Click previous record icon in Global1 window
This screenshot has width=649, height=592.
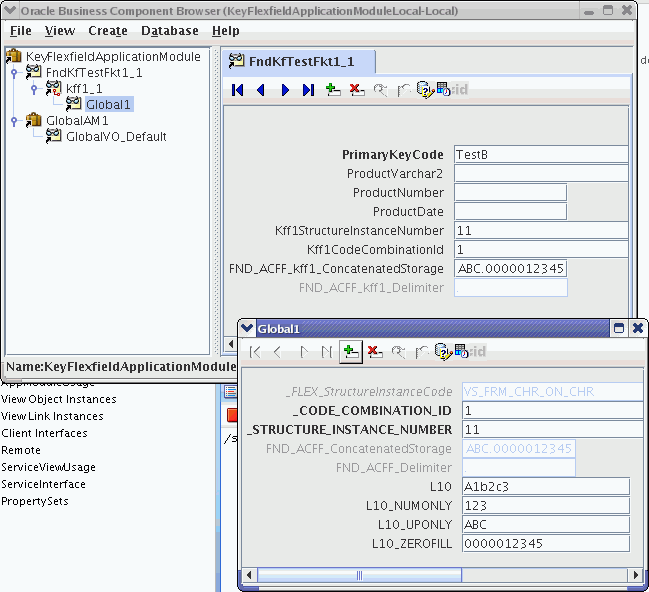click(x=278, y=352)
